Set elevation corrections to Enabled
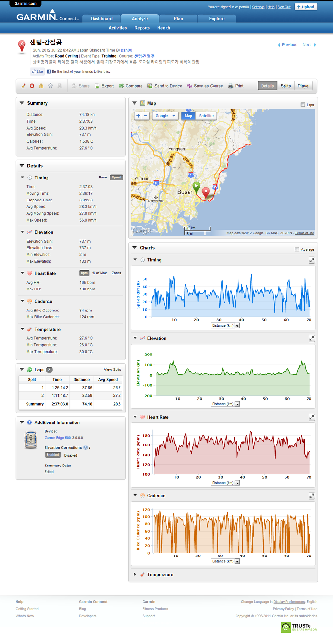Image resolution: width=333 pixels, height=644 pixels. click(53, 455)
